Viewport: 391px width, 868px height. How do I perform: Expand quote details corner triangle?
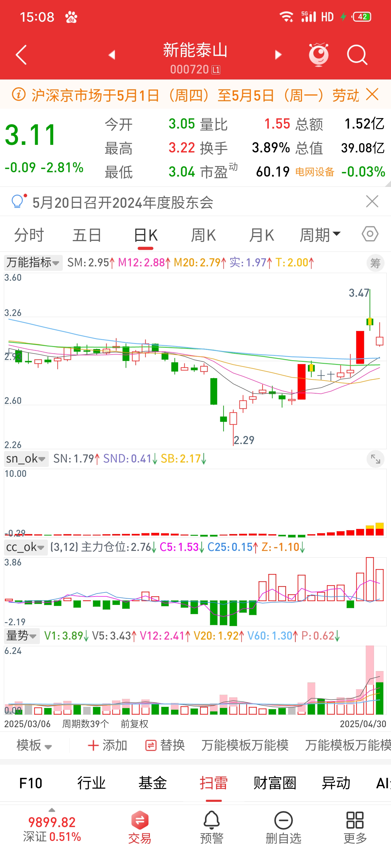tap(388, 184)
